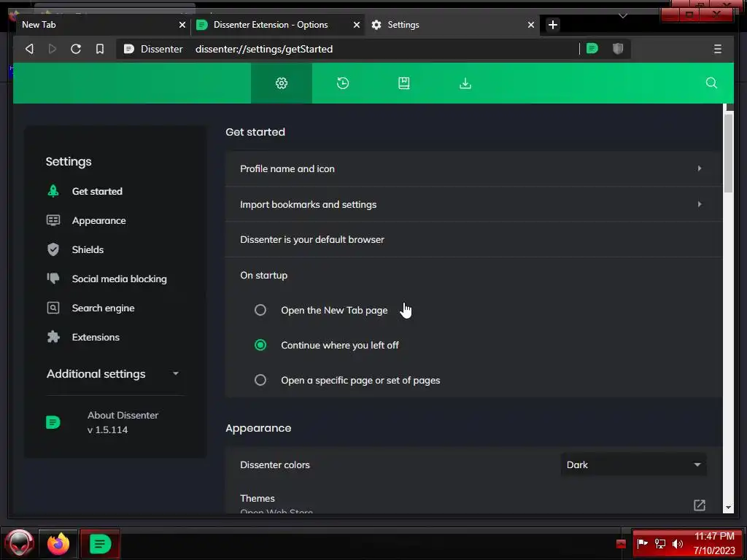
Task: Go to Social media blocking section
Action: coord(119,279)
